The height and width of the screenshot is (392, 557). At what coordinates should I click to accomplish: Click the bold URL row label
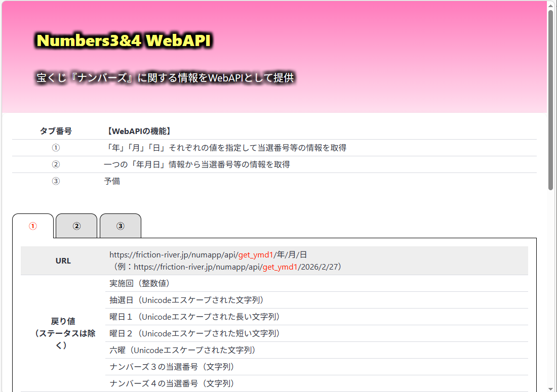point(63,261)
